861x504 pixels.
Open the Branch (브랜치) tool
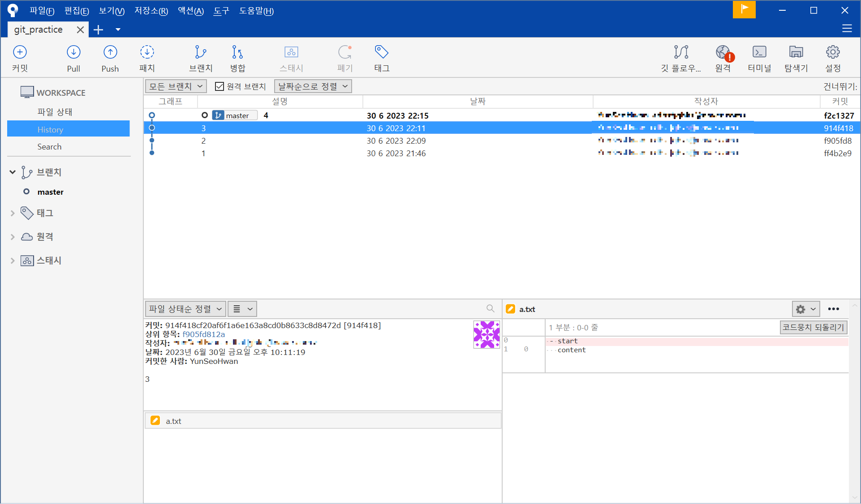201,58
